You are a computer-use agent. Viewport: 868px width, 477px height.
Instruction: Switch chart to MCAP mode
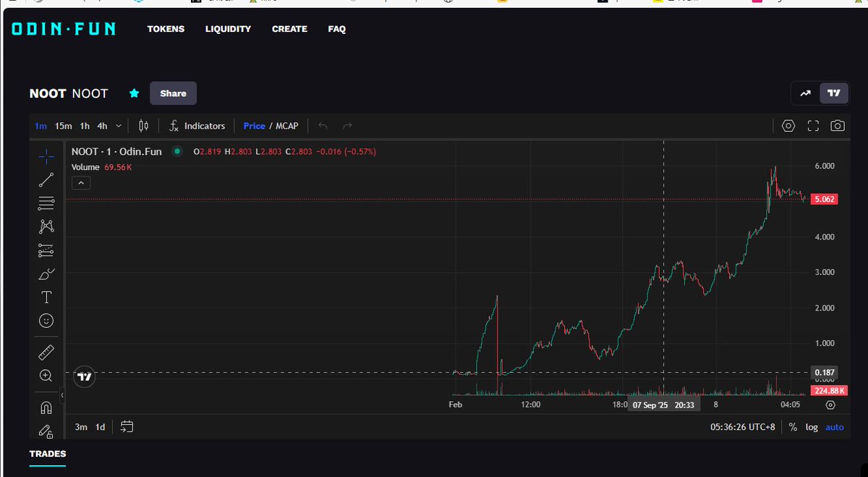point(287,126)
